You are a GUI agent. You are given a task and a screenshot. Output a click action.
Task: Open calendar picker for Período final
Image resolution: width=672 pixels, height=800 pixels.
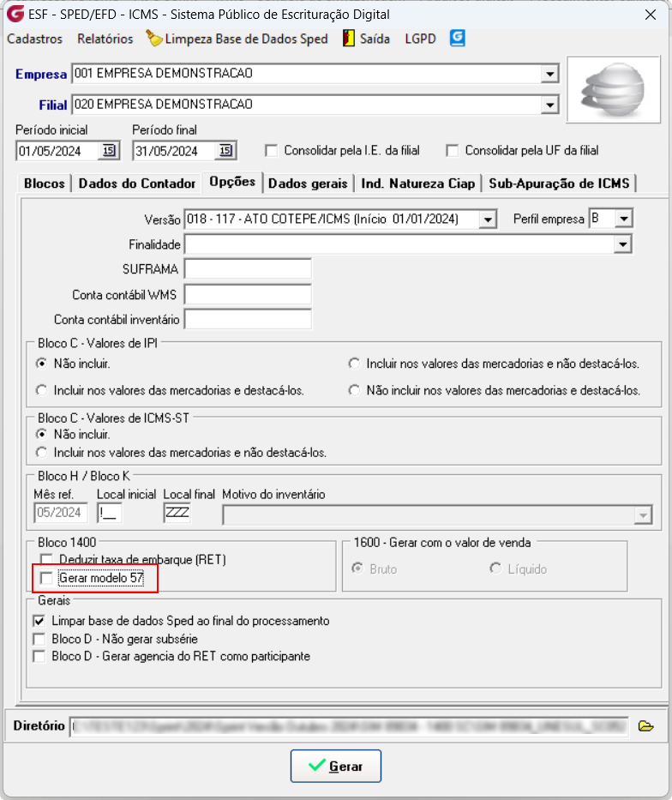click(x=225, y=151)
